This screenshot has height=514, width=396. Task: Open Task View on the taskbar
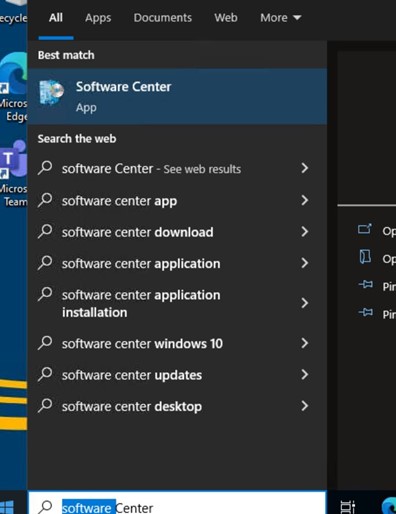click(x=347, y=507)
